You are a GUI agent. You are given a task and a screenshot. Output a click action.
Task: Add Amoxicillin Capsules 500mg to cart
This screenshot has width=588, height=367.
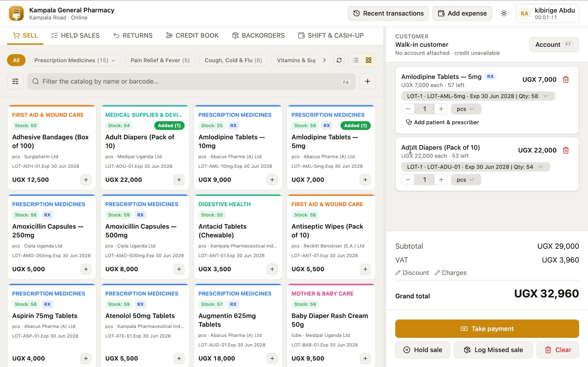[x=179, y=269]
